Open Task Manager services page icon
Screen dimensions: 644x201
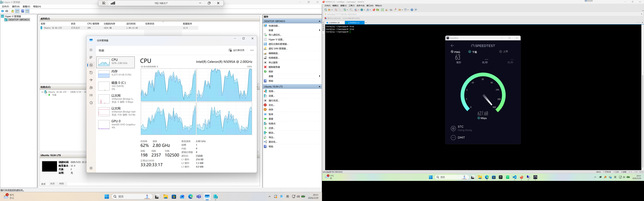91,103
